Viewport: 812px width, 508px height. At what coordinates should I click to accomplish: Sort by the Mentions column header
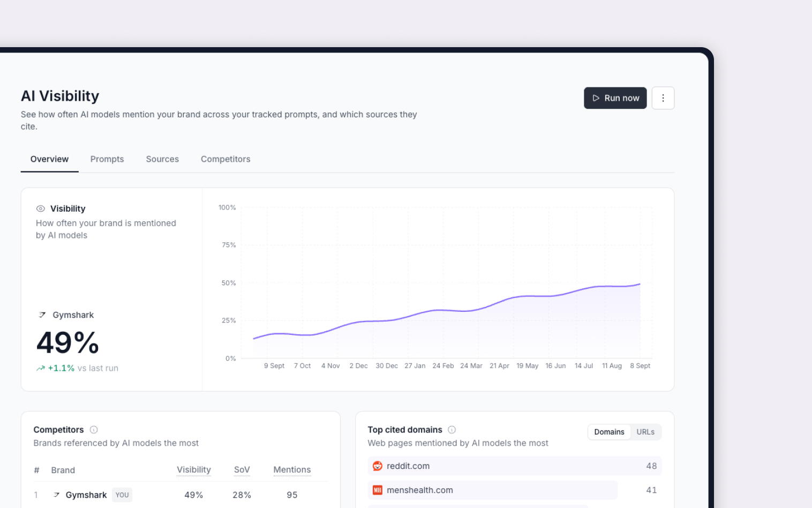pyautogui.click(x=292, y=470)
